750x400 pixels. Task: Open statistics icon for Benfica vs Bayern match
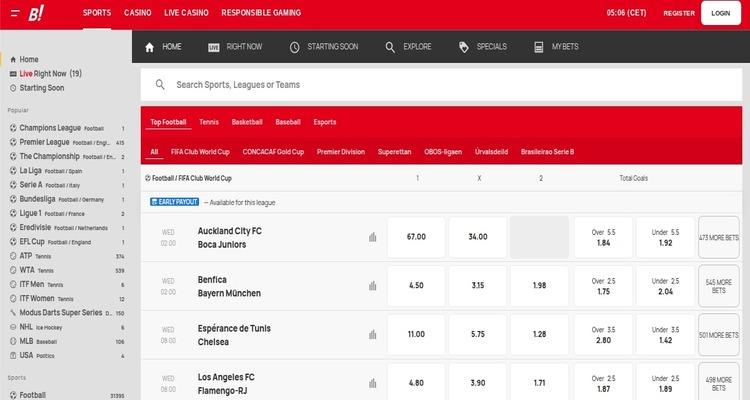(373, 286)
